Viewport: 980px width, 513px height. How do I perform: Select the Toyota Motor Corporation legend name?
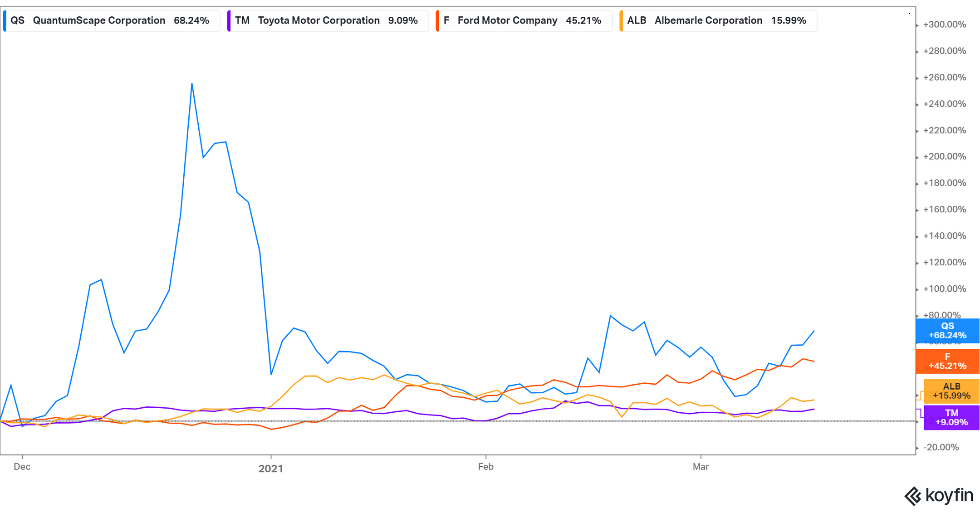[x=318, y=21]
